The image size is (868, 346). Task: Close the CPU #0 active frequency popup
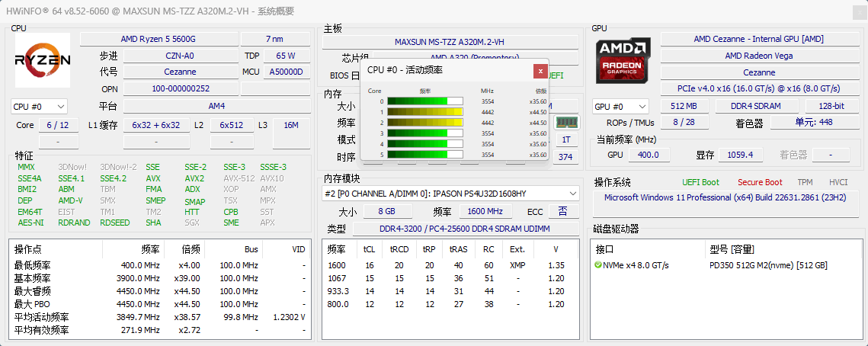tap(540, 71)
